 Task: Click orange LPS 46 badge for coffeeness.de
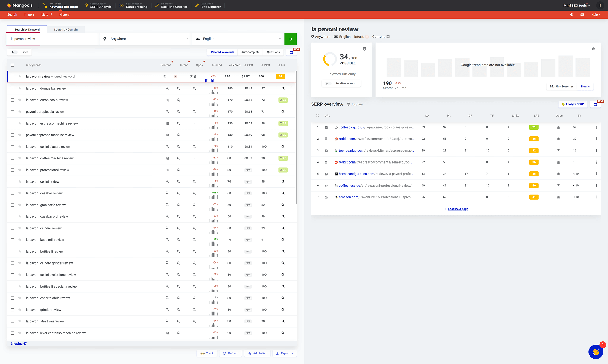534,186
